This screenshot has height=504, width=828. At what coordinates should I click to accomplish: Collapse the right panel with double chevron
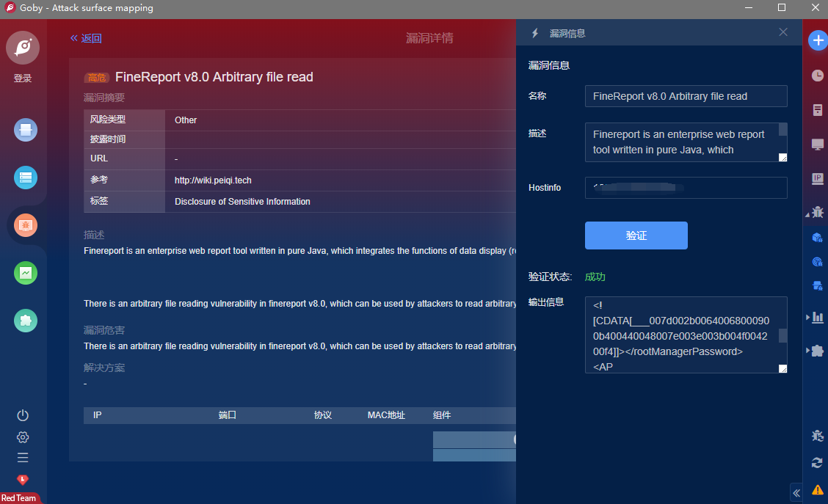coord(796,492)
